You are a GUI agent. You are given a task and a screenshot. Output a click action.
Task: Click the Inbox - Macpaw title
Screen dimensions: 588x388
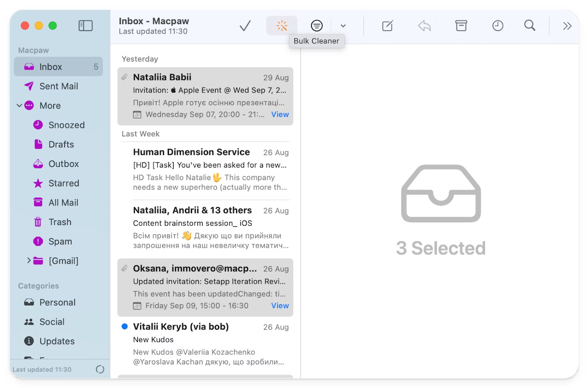point(154,21)
